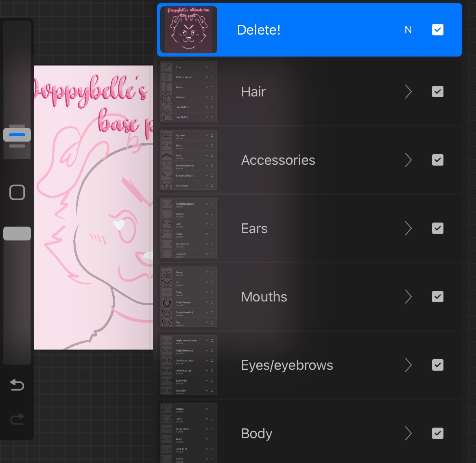Viewport: 476px width, 463px height.
Task: Click the brush opacity slider handle
Action: pos(17,234)
